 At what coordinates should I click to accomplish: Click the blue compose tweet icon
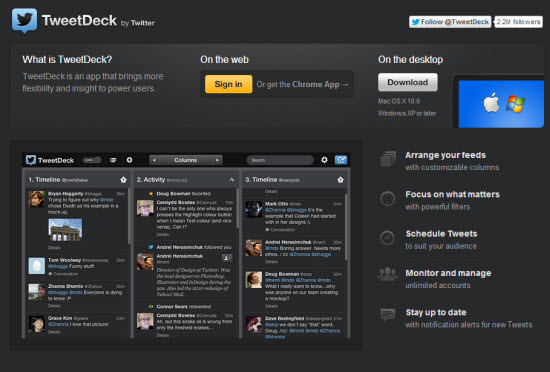tap(341, 160)
